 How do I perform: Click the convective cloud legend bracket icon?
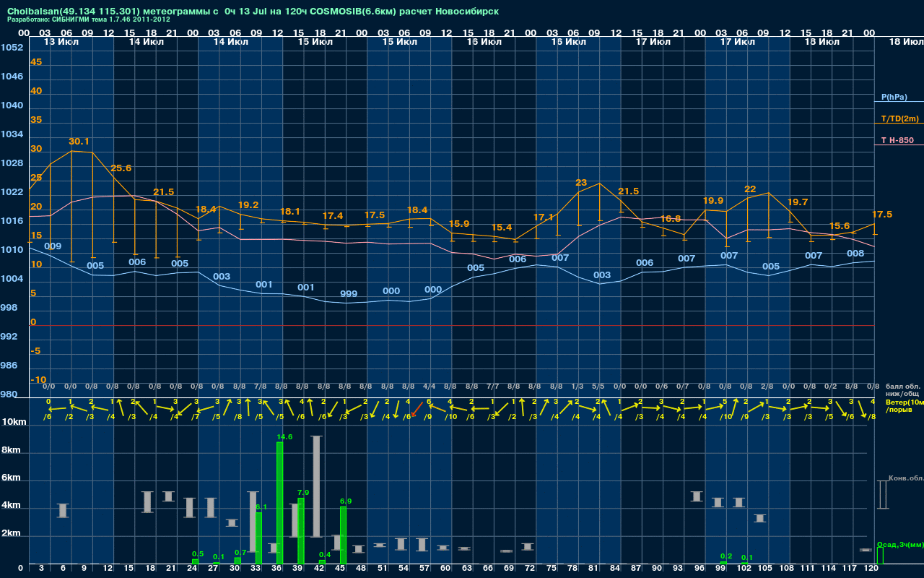click(883, 495)
